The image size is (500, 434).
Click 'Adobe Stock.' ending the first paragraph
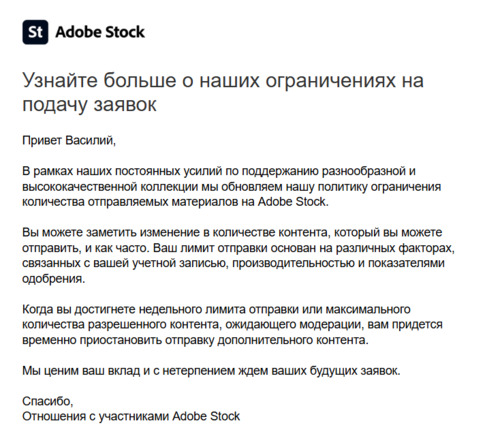[293, 202]
